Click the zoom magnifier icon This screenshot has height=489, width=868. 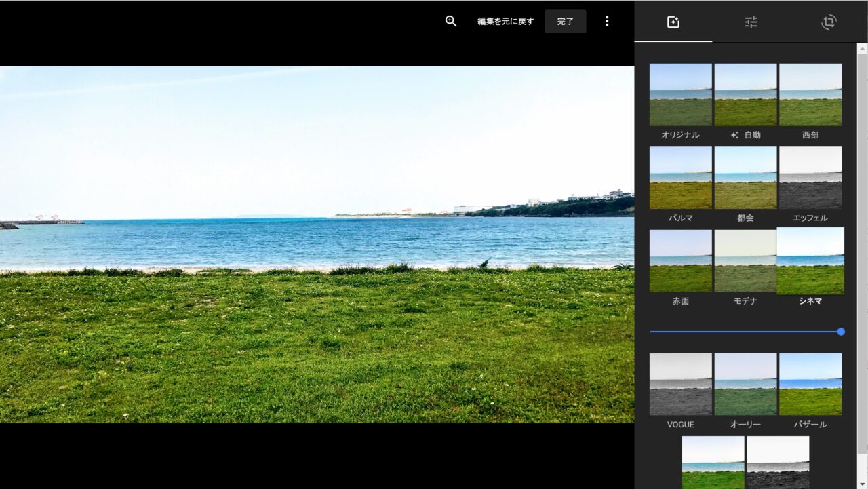tap(451, 21)
